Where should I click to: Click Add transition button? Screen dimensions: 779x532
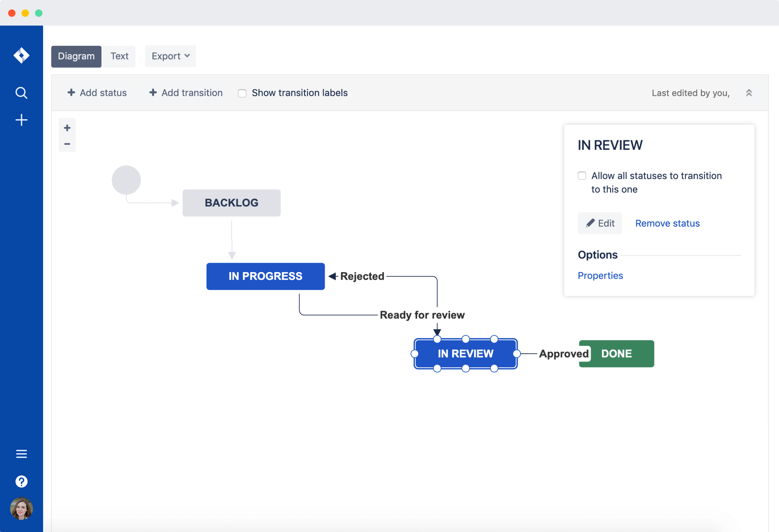pyautogui.click(x=186, y=93)
